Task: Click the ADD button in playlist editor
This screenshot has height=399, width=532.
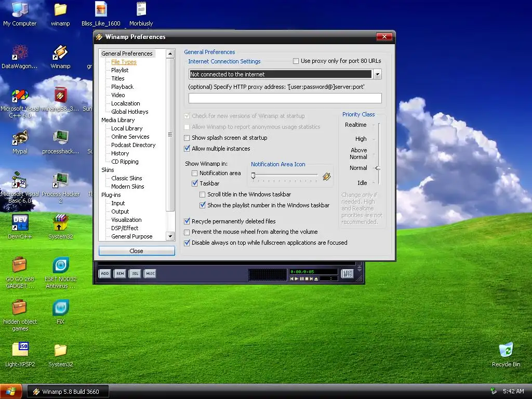Action: [x=105, y=273]
